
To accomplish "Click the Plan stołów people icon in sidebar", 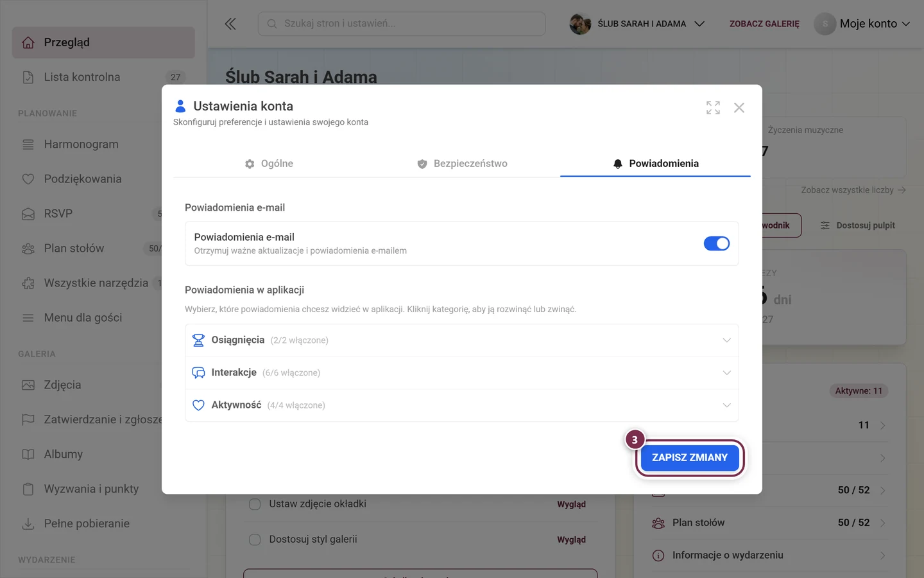I will [x=28, y=249].
